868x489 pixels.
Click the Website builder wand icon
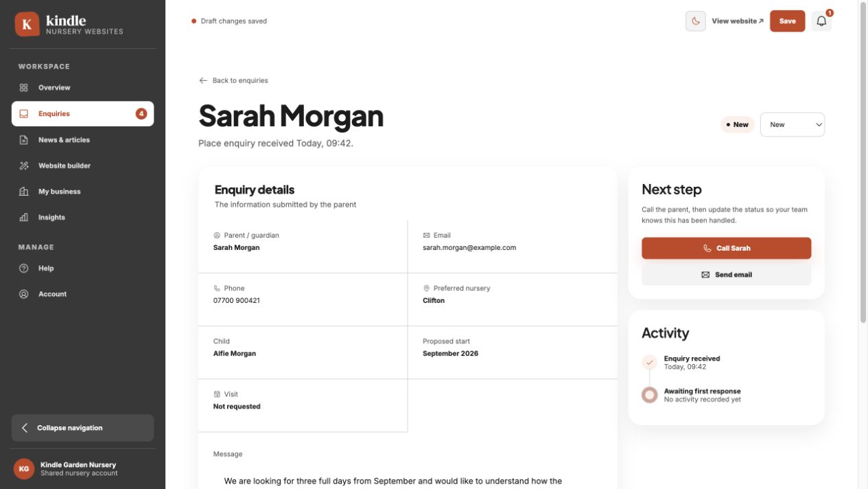24,166
